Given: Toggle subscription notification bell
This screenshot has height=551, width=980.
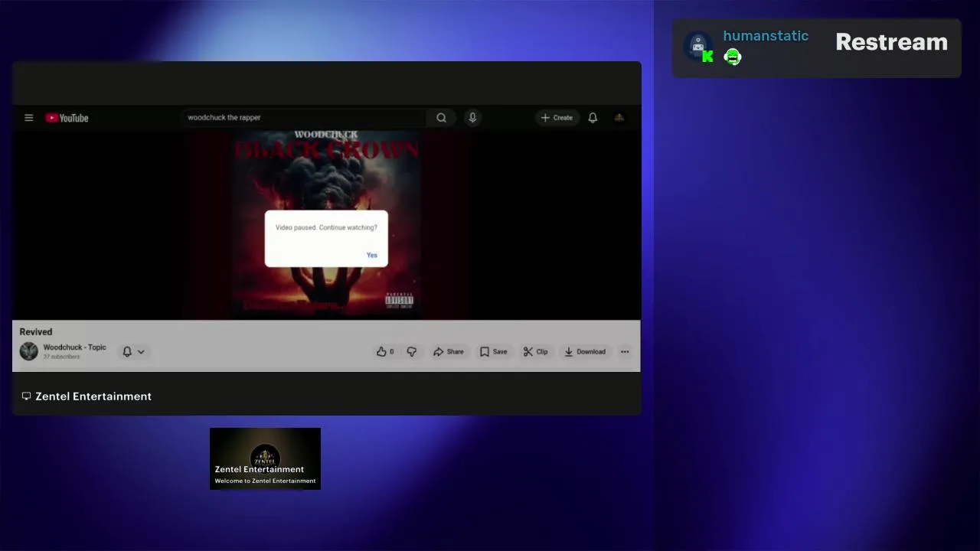Looking at the screenshot, I should tap(127, 352).
